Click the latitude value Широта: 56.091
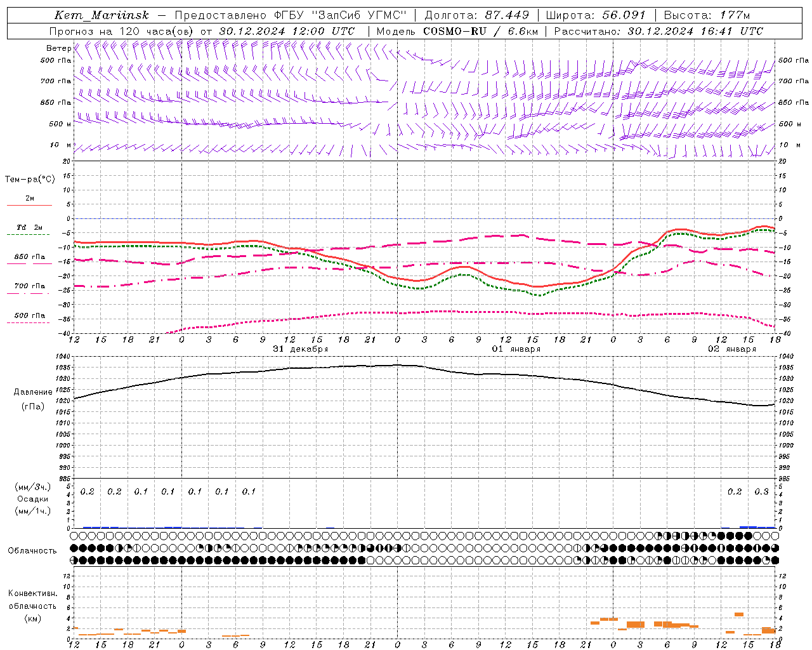 (x=596, y=15)
